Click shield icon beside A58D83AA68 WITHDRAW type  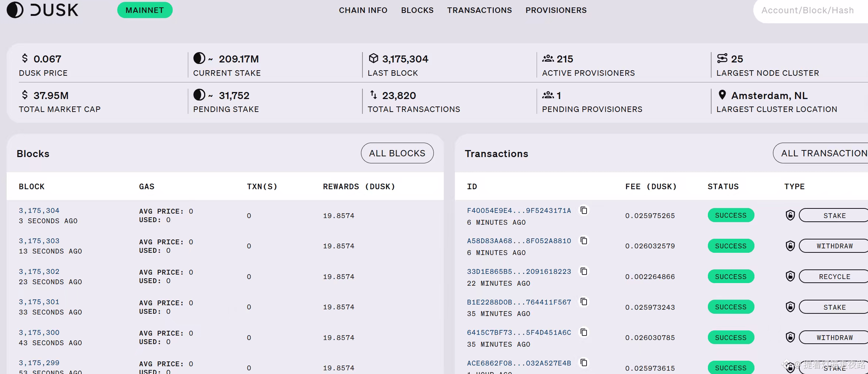pyautogui.click(x=790, y=246)
